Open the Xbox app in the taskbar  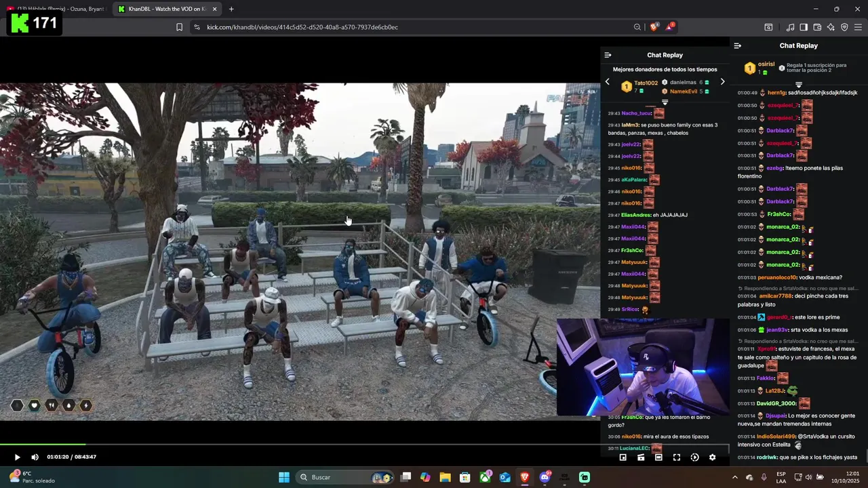486,477
